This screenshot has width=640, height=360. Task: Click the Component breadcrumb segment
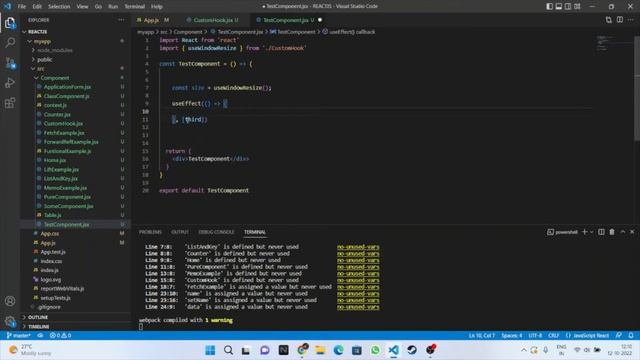188,32
